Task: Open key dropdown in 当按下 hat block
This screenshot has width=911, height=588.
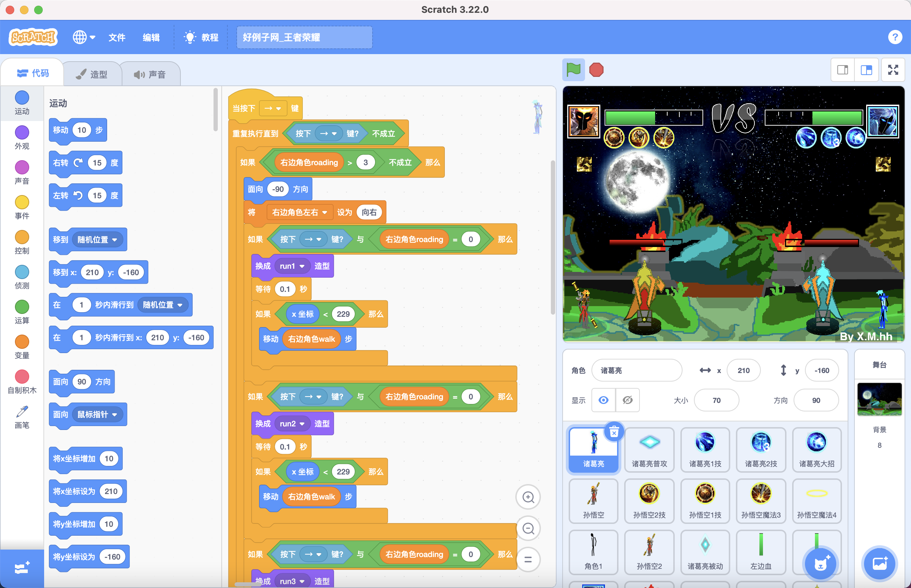Action: [x=273, y=109]
